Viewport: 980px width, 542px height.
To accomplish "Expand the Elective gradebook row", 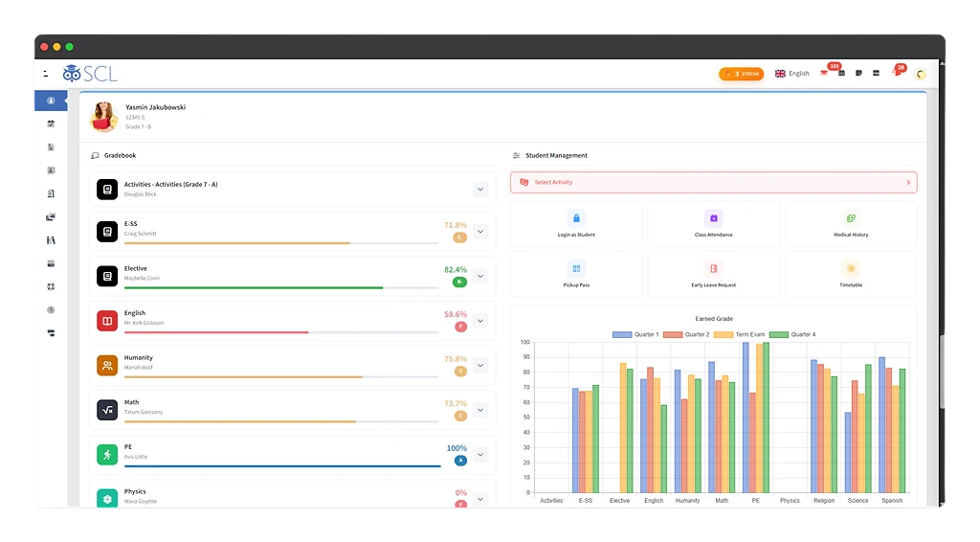I will point(480,276).
